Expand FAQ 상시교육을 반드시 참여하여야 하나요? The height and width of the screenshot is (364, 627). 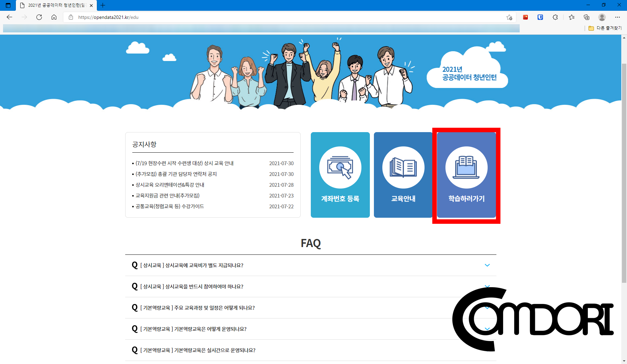tap(311, 286)
